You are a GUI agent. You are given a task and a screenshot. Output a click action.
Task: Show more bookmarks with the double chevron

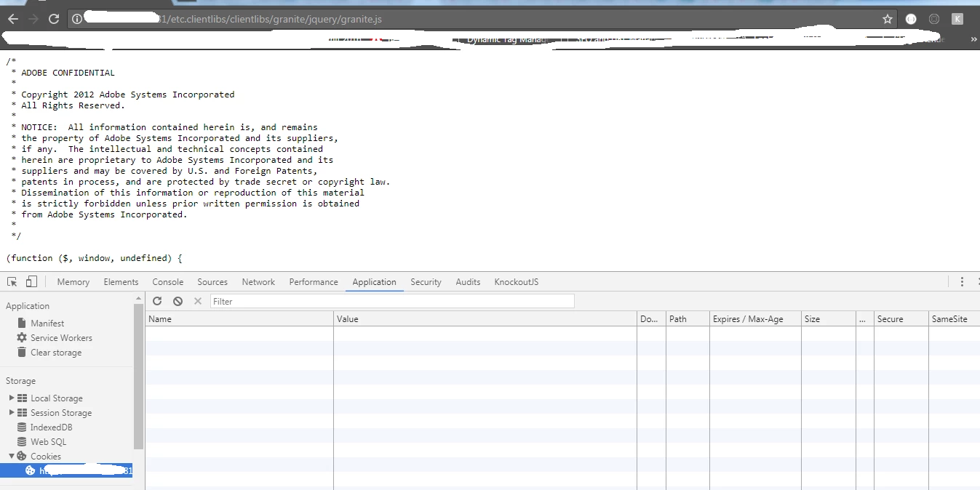(973, 39)
